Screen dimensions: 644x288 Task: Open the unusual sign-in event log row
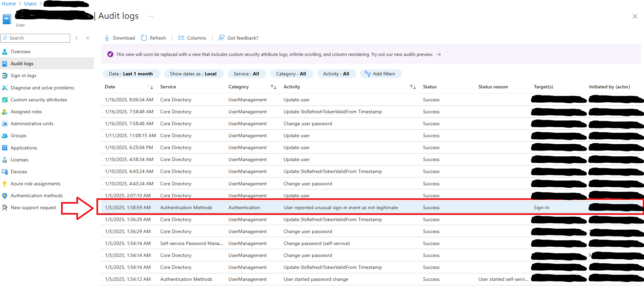(340, 208)
